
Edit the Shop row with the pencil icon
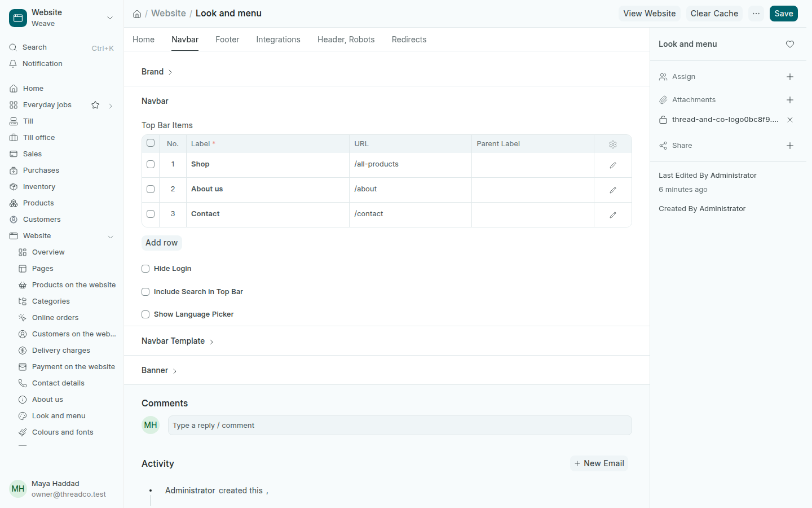(x=613, y=165)
